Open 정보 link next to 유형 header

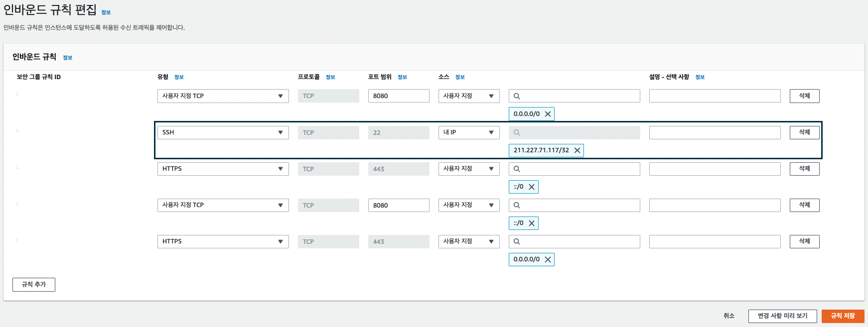point(179,77)
